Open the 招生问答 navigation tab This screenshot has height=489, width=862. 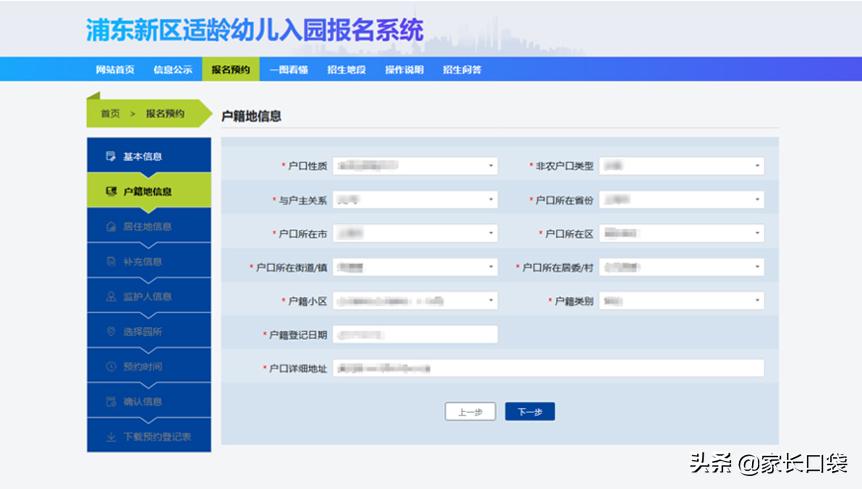[x=462, y=70]
